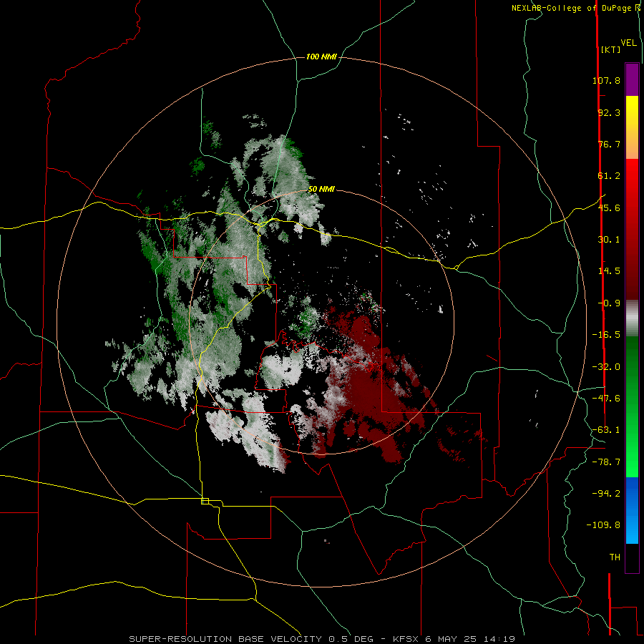Click the 61.2 scale value

pos(609,176)
